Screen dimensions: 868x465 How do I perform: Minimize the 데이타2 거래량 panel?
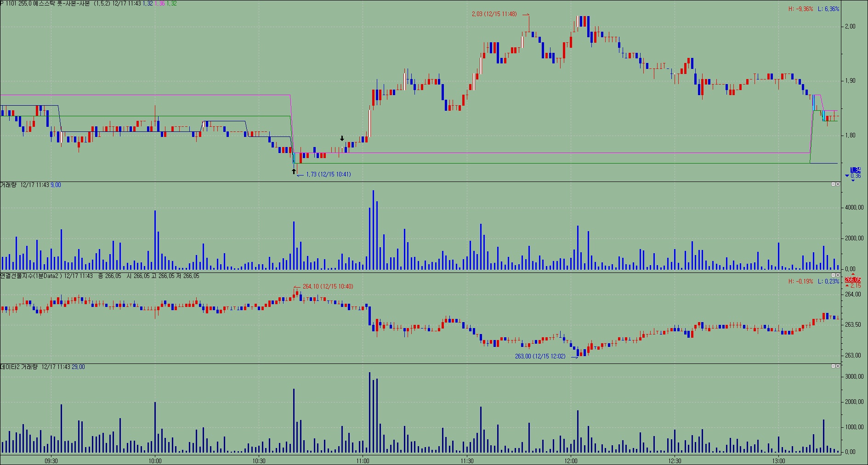tap(833, 366)
